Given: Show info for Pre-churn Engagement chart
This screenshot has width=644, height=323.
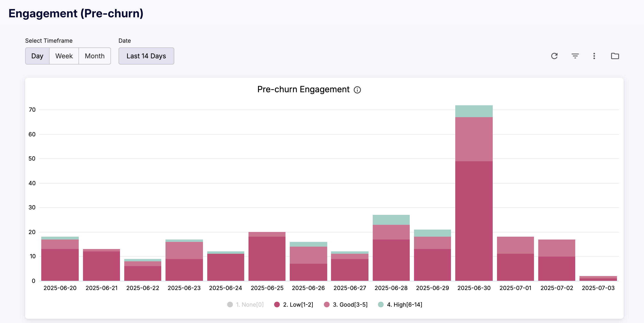Looking at the screenshot, I should coord(357,90).
